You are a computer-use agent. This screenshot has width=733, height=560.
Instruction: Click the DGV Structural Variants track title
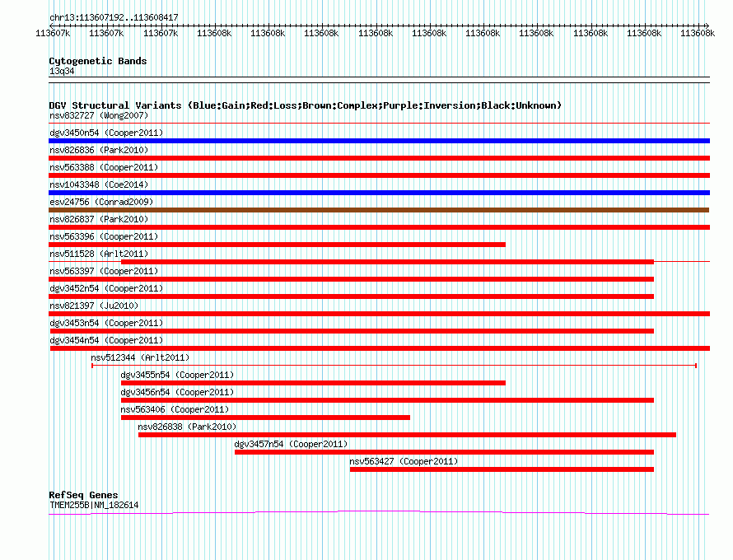(305, 105)
